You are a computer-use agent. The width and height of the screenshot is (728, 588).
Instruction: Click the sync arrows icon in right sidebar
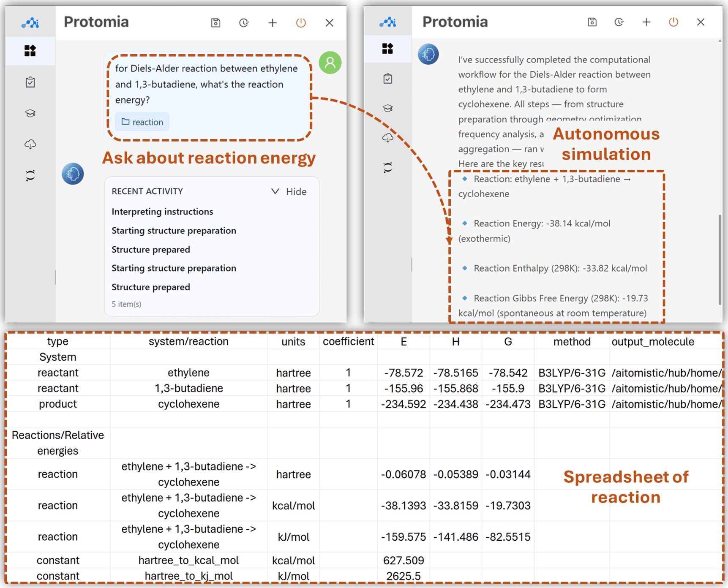(x=388, y=167)
